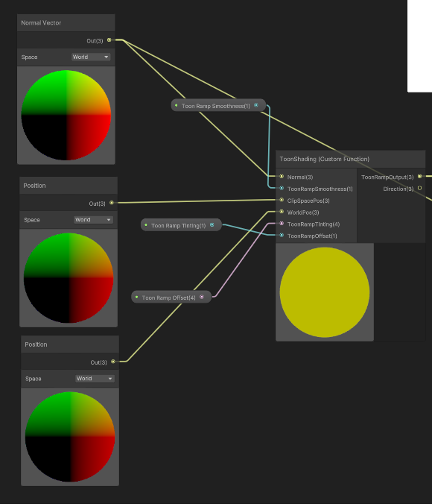Click the yellow ToonShading preview sphere
This screenshot has width=432, height=504.
[x=325, y=292]
